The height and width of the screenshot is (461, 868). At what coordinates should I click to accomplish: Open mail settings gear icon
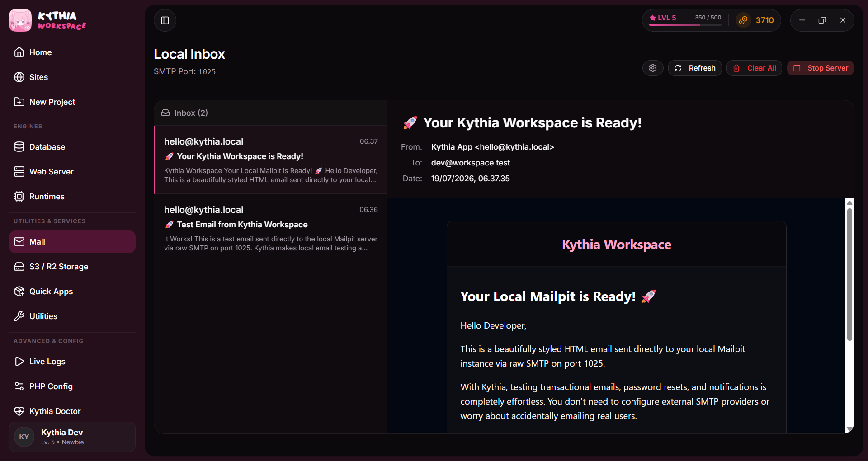[653, 68]
